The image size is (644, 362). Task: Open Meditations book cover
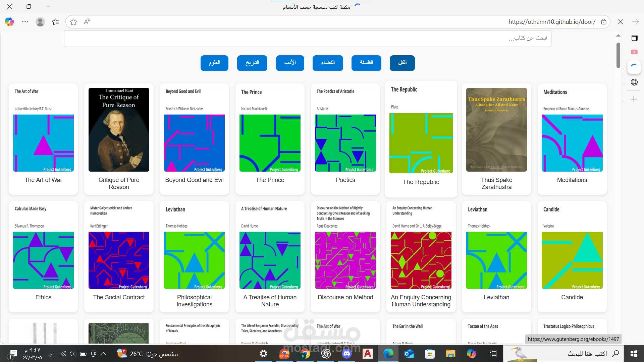tap(572, 130)
